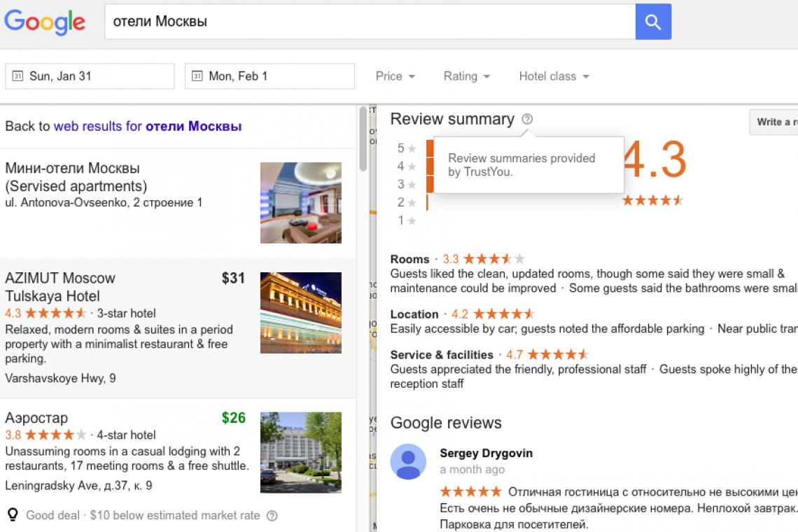Click the help icon beside Review summary
Image resolution: width=798 pixels, height=532 pixels.
click(527, 120)
